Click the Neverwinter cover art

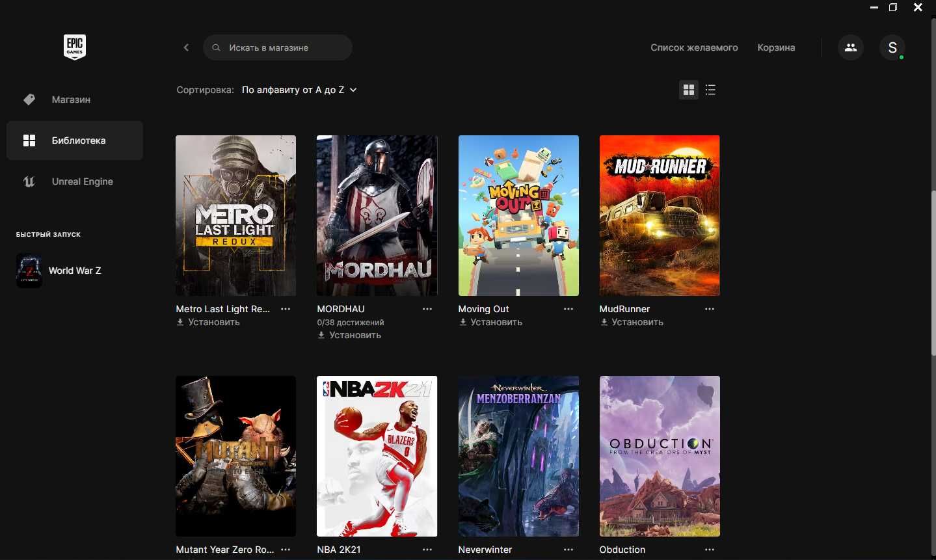[518, 456]
